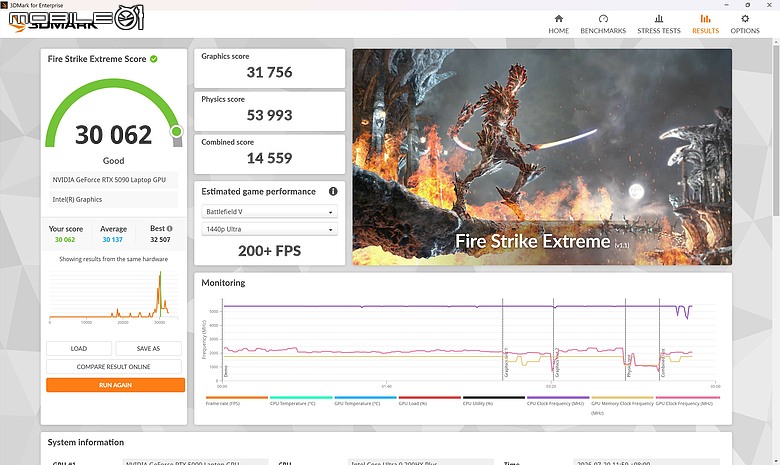Toggle the Frame rate (FPS) legend series
Viewport: 780px width, 465px height.
click(236, 400)
